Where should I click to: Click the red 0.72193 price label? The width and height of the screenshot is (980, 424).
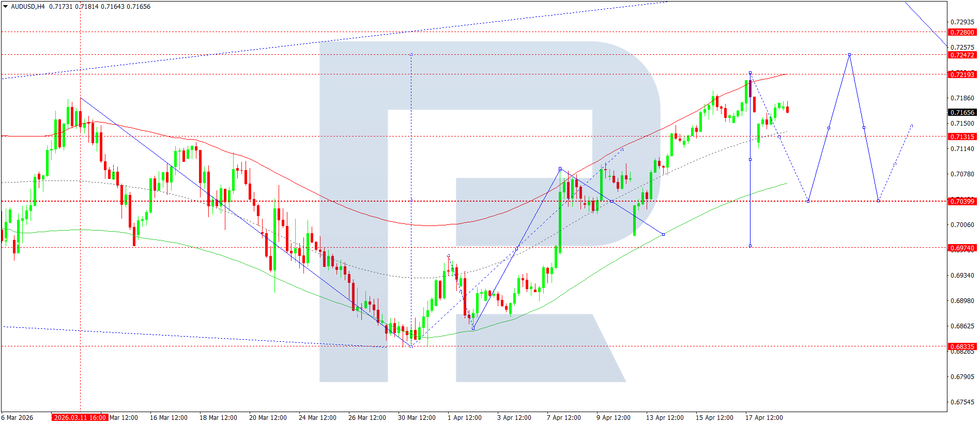pyautogui.click(x=962, y=74)
